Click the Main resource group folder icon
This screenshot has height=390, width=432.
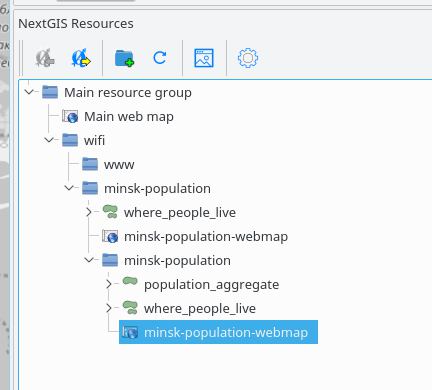point(50,92)
